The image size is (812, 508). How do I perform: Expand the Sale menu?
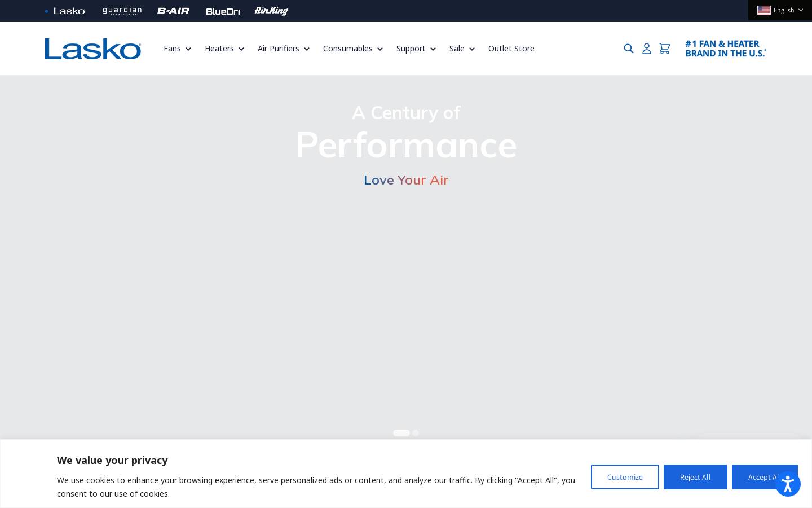(462, 49)
